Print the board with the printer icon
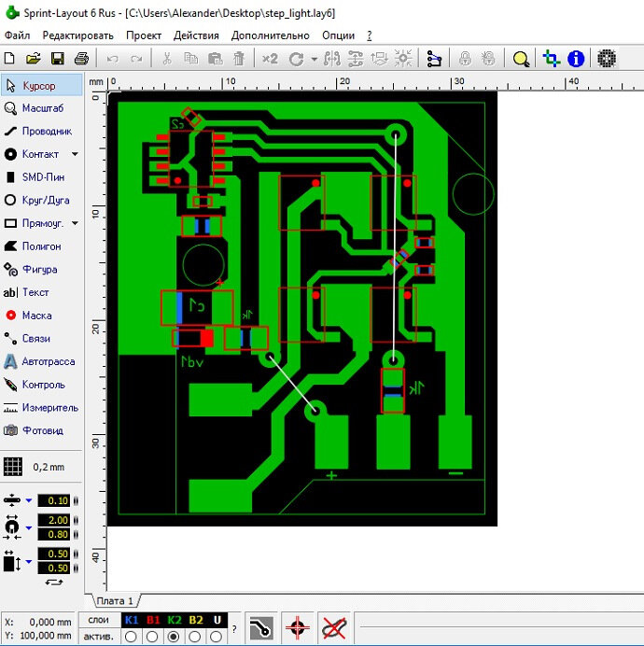The image size is (644, 646). coord(81,58)
